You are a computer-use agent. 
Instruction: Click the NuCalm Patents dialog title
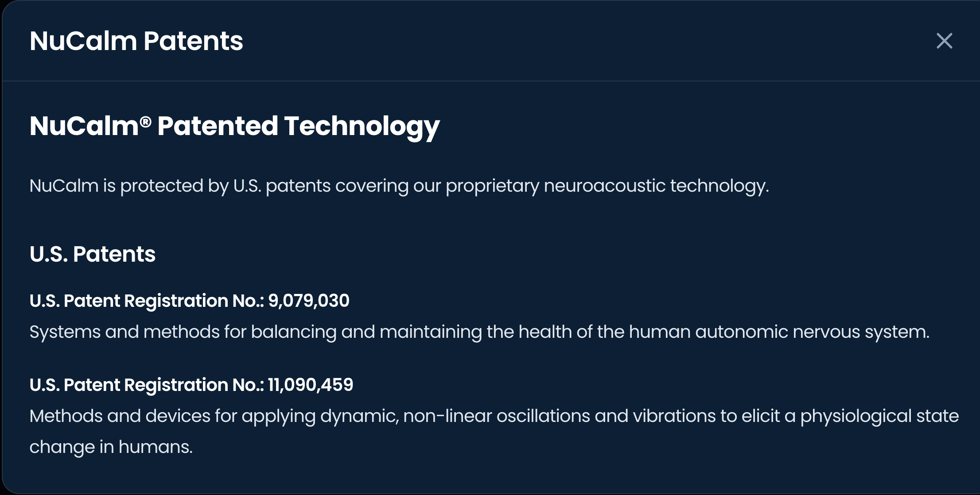(136, 41)
